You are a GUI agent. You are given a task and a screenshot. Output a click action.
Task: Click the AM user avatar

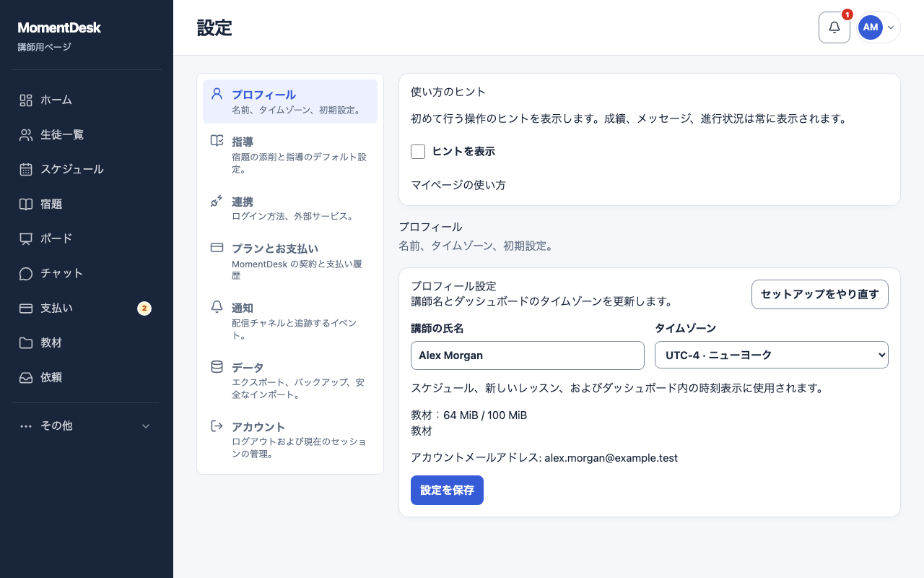pos(871,27)
